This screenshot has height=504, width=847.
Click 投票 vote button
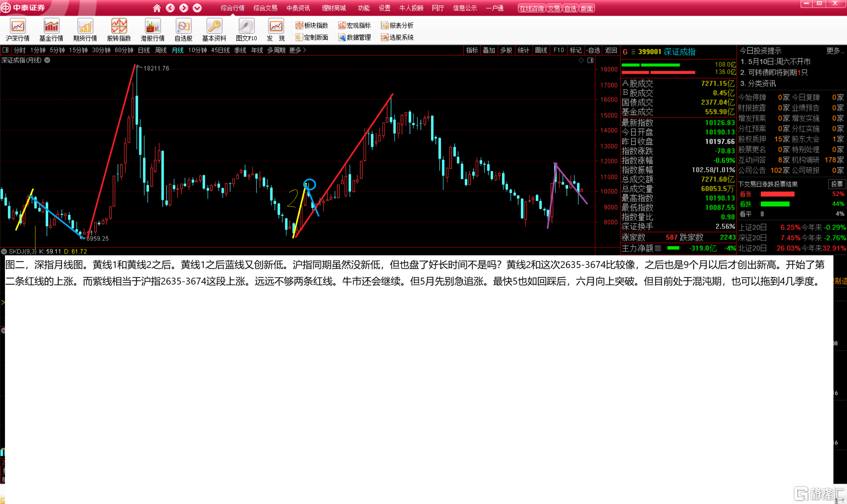(837, 184)
